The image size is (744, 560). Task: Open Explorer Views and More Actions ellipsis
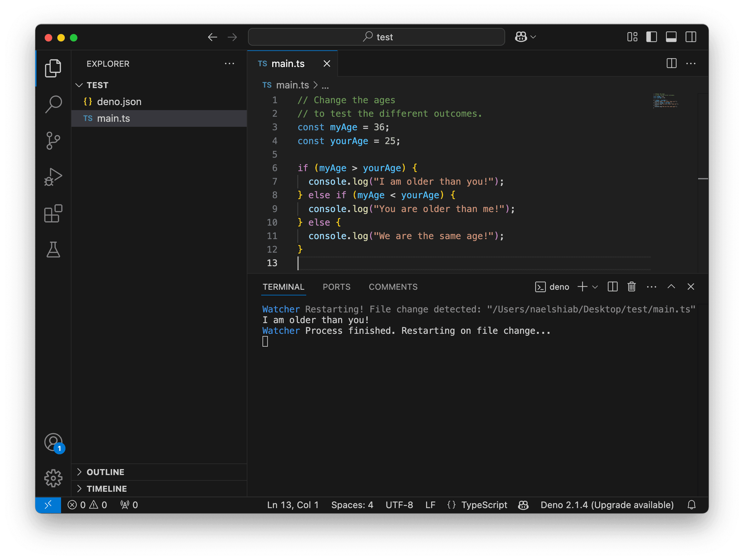tap(229, 64)
